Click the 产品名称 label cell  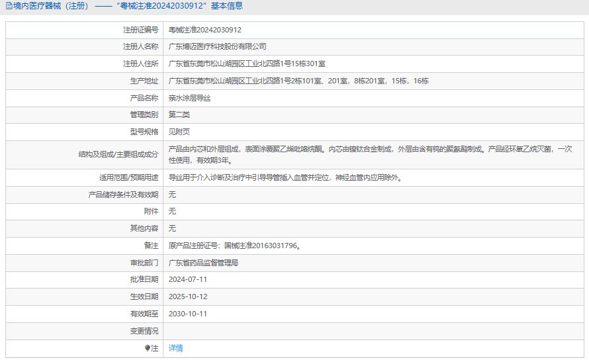pos(85,98)
